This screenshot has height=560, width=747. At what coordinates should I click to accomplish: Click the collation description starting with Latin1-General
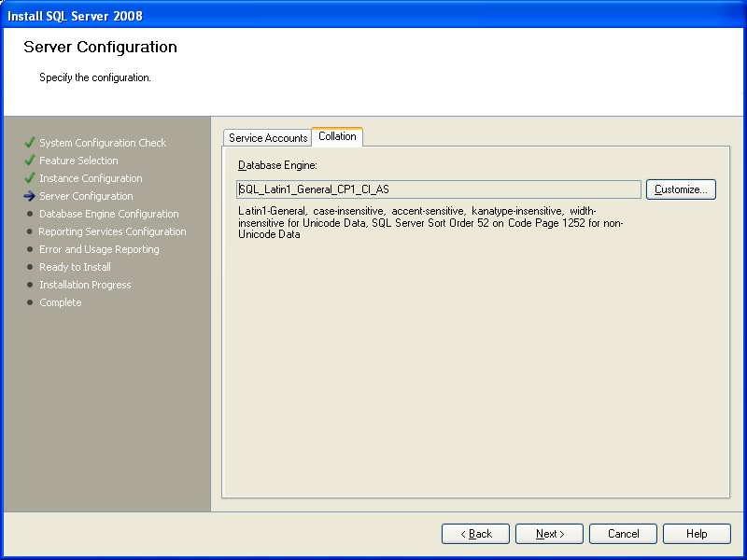point(430,222)
